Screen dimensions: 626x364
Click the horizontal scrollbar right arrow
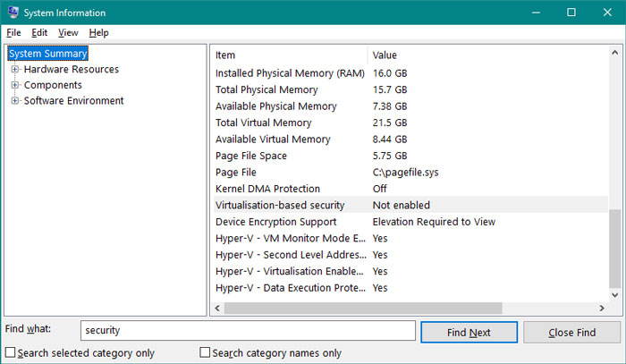599,308
